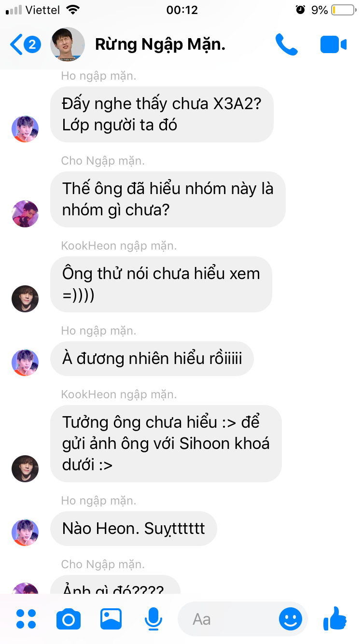362x644 pixels.
Task: Tap message about Sihoon khoá dưới
Action: (166, 444)
